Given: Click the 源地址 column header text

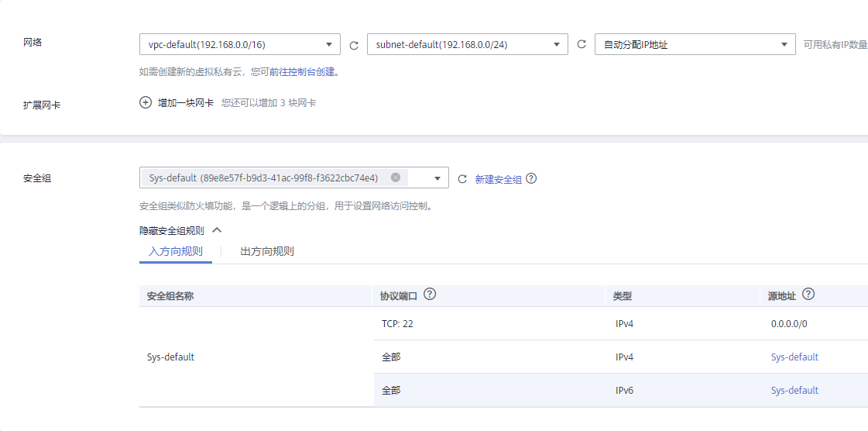Looking at the screenshot, I should [781, 296].
